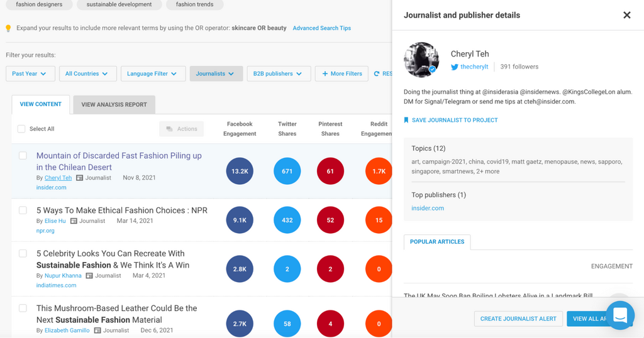Click the lightbulb tip icon

pos(8,28)
